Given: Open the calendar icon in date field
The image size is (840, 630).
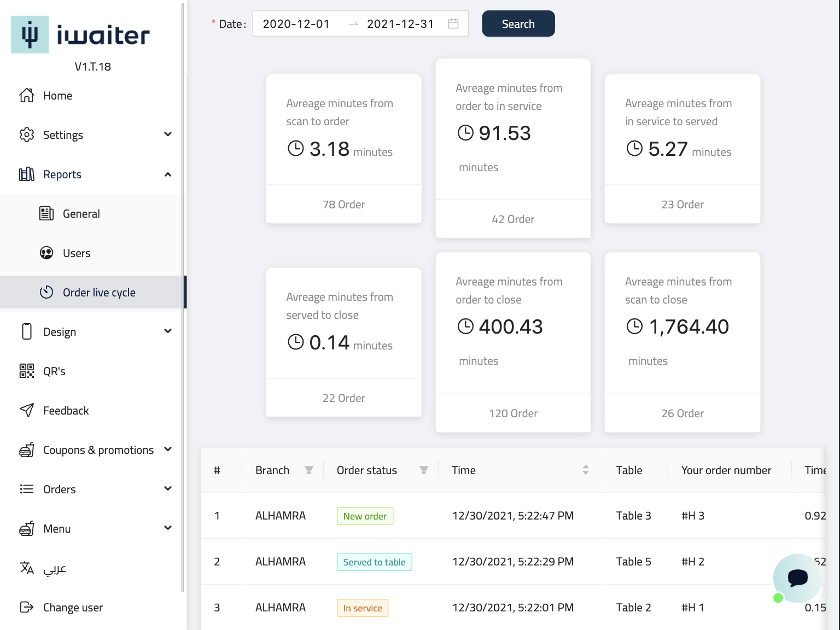Looking at the screenshot, I should (x=453, y=24).
